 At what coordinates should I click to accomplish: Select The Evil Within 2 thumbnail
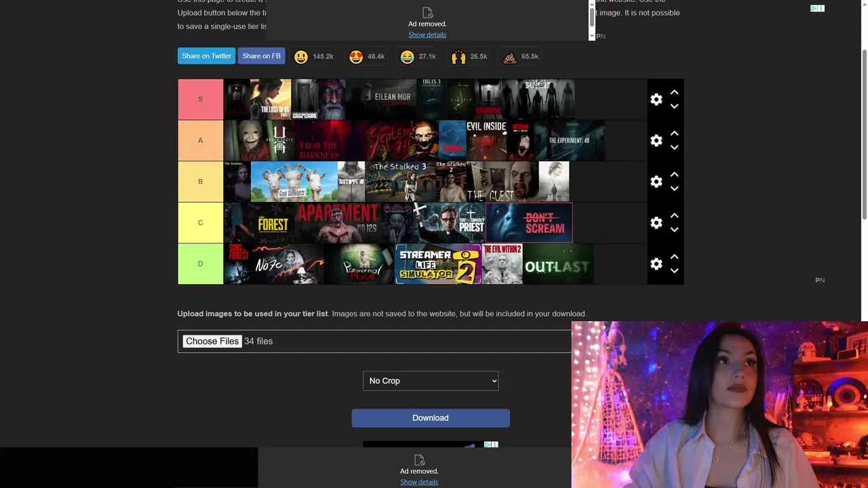(502, 264)
